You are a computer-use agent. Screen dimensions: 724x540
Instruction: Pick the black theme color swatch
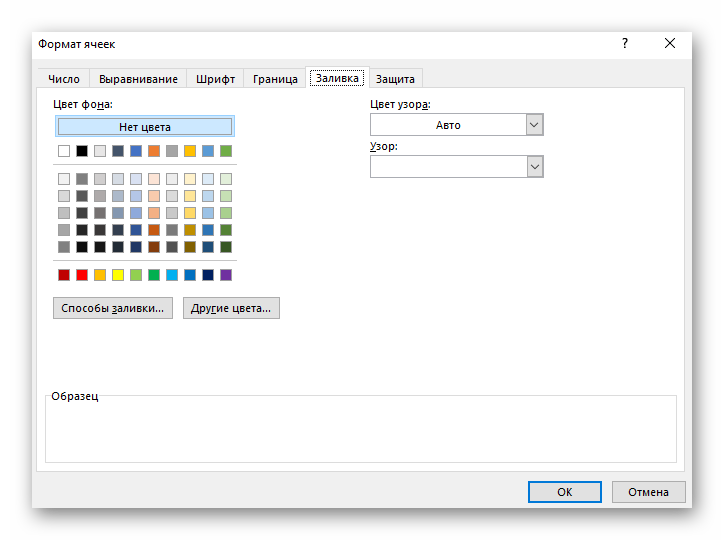coord(82,151)
